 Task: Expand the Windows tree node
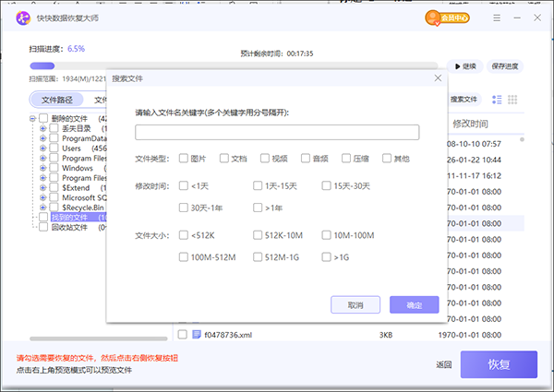click(42, 168)
